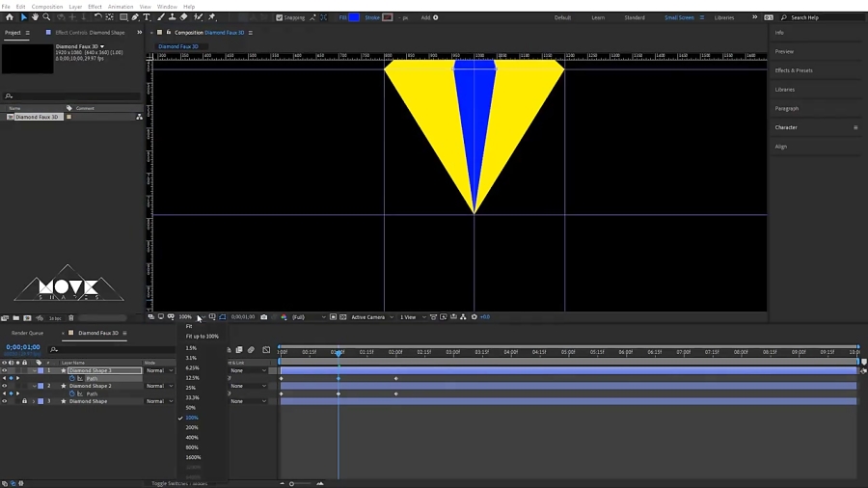Open the Active Camera dropdown
868x488 pixels.
tap(372, 317)
